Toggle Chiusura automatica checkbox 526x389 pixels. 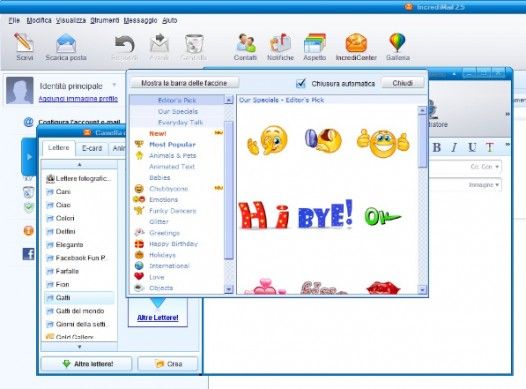coord(301,83)
